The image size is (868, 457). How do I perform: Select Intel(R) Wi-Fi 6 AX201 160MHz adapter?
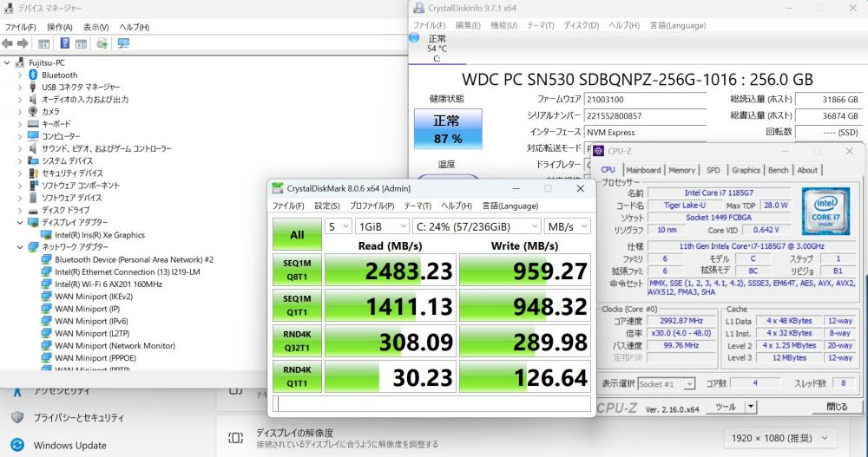tap(108, 284)
